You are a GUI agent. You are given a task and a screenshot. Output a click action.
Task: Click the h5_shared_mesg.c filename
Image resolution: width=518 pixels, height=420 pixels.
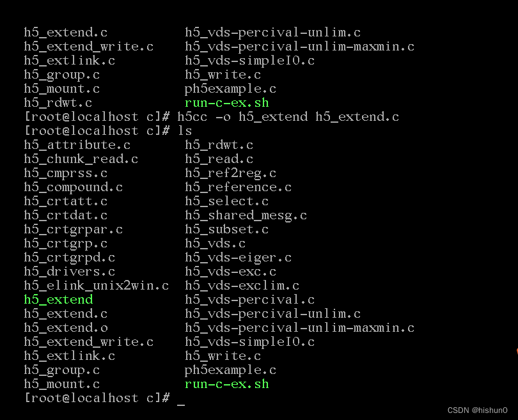[x=246, y=215]
